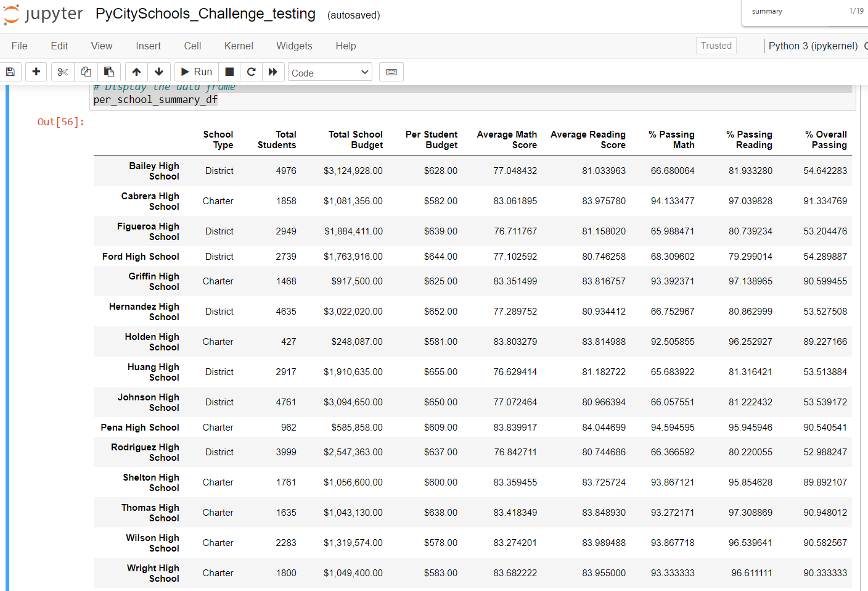The image size is (868, 591).
Task: Open the Insert menu
Action: point(149,46)
